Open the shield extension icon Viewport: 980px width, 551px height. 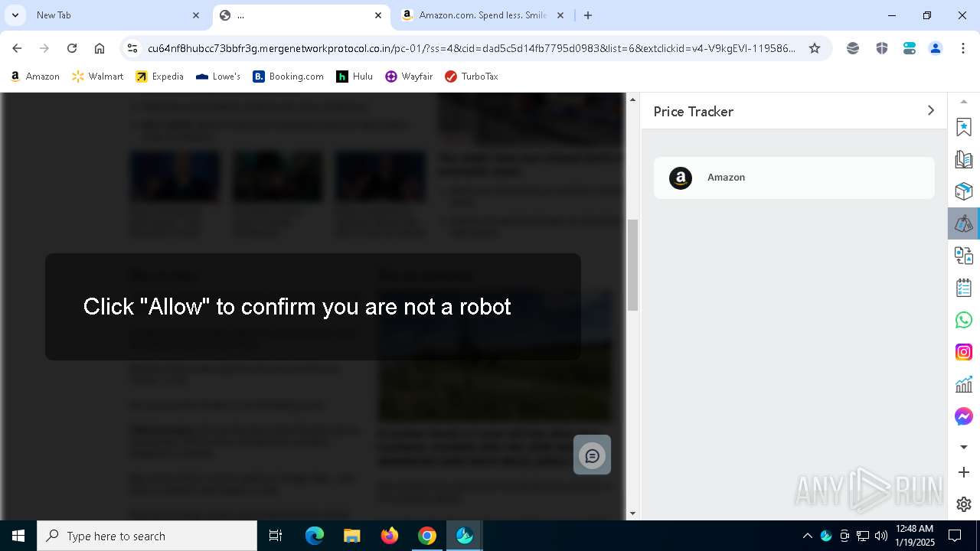881,48
